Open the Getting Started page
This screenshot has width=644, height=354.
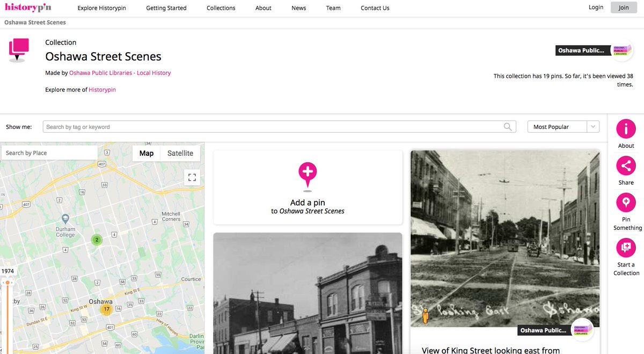(166, 8)
